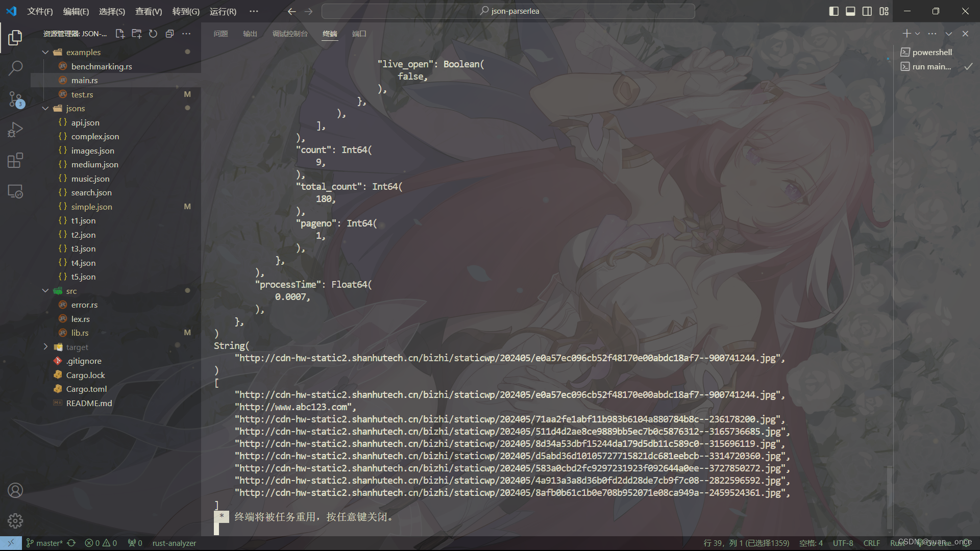Open terminal panel more actions menu
980x551 pixels.
click(x=932, y=34)
